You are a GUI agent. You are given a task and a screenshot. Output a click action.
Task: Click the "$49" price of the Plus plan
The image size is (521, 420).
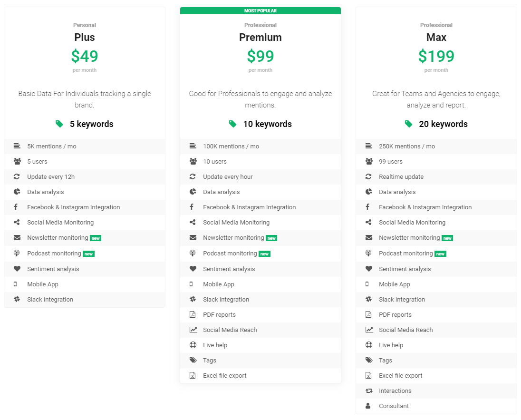[85, 56]
